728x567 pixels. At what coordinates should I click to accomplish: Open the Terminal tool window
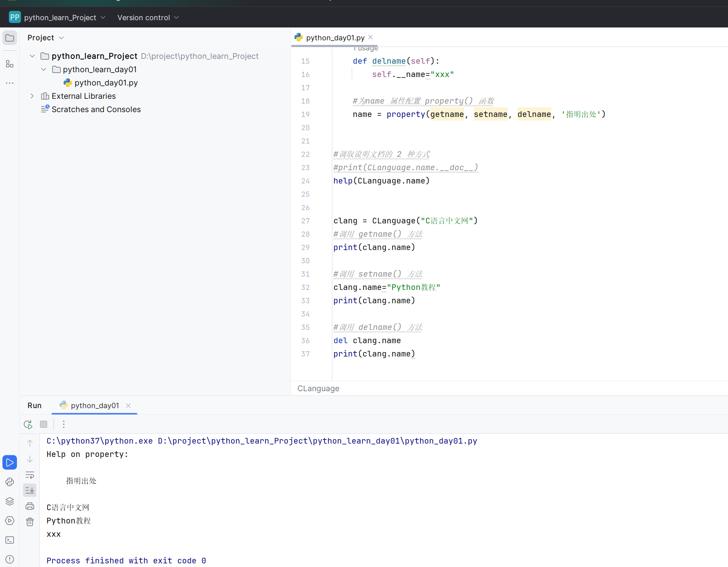click(x=10, y=540)
